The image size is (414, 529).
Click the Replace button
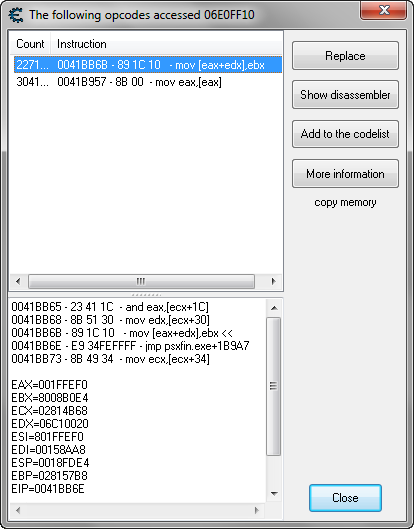click(x=345, y=56)
